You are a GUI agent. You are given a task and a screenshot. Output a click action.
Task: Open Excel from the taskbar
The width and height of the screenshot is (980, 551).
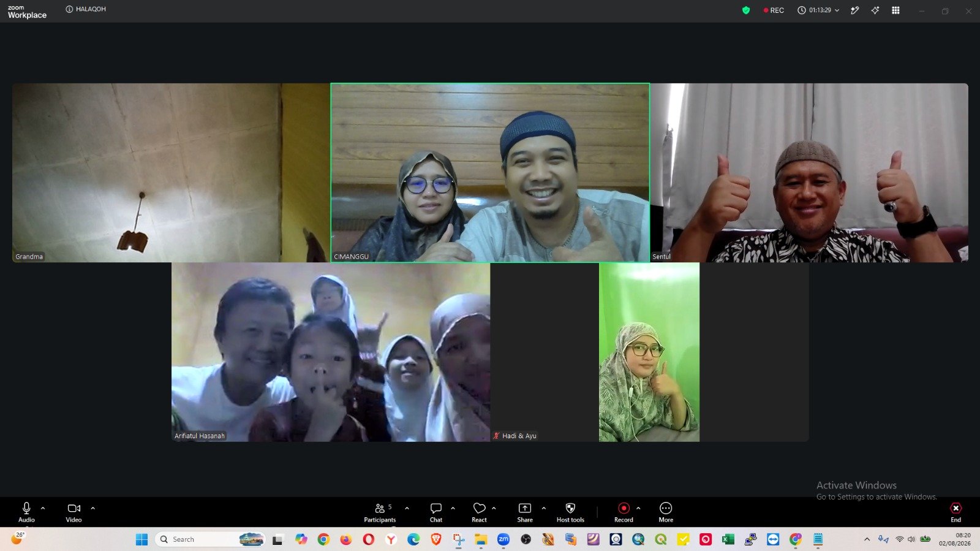pyautogui.click(x=728, y=539)
